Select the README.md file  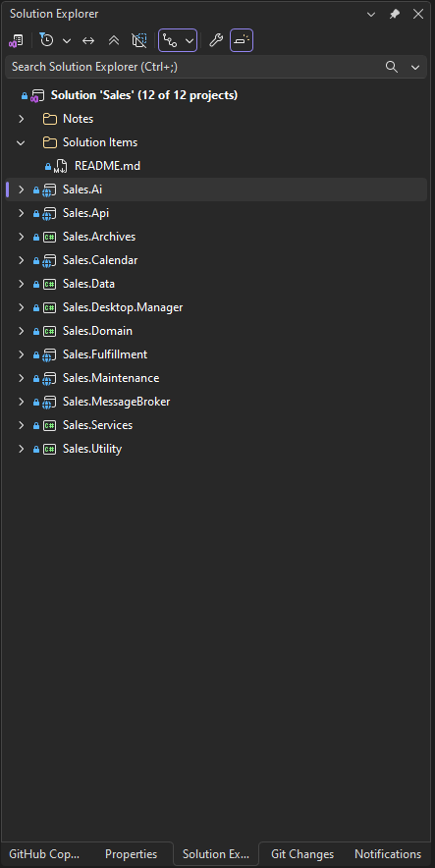click(107, 166)
